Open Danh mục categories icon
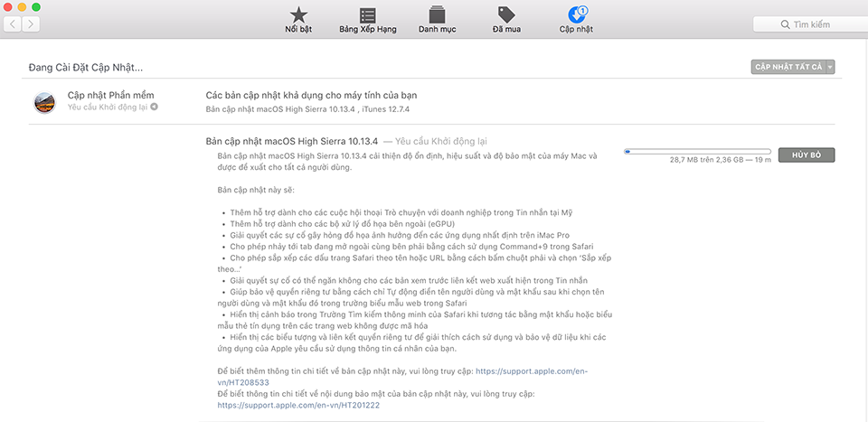The height and width of the screenshot is (422, 868). tap(437, 15)
